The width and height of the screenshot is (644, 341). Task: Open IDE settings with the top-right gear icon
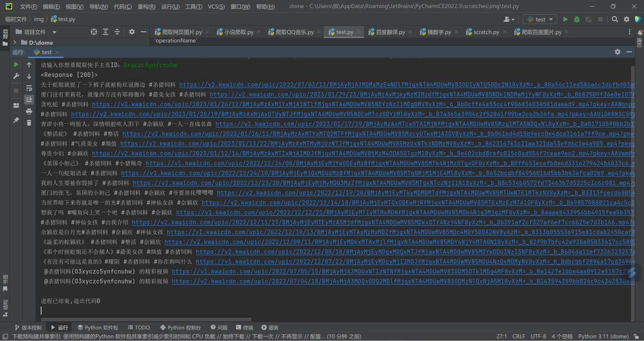(x=627, y=19)
